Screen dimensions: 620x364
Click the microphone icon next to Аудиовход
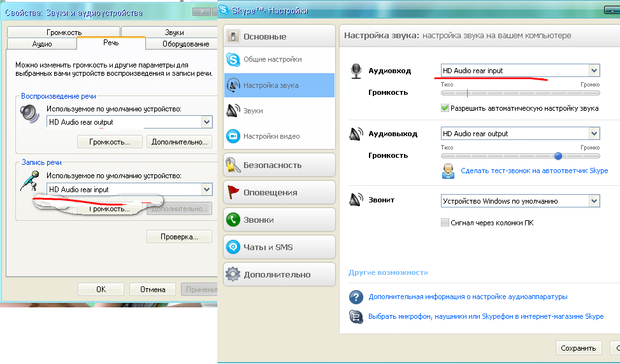pos(356,71)
